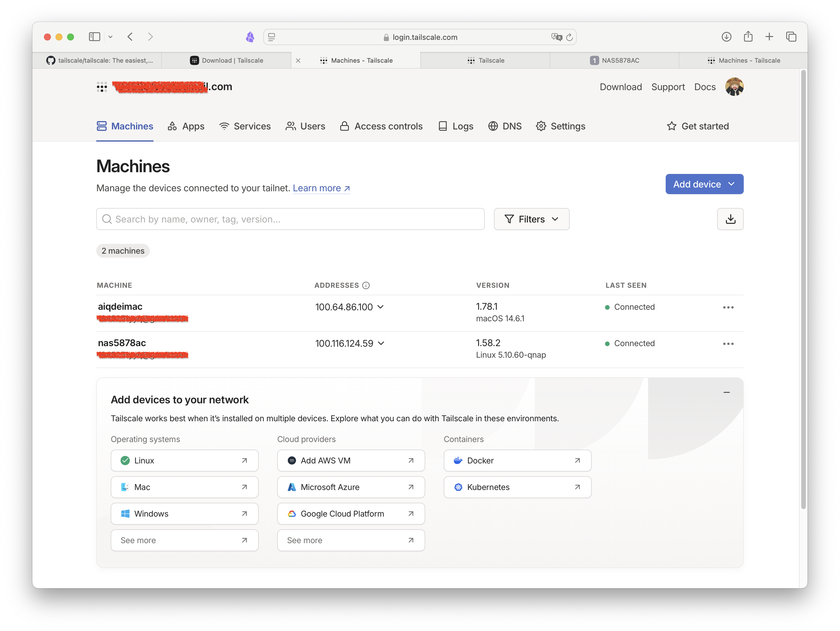Click the Tailscale dots logo icon
This screenshot has height=631, width=840.
pos(102,87)
